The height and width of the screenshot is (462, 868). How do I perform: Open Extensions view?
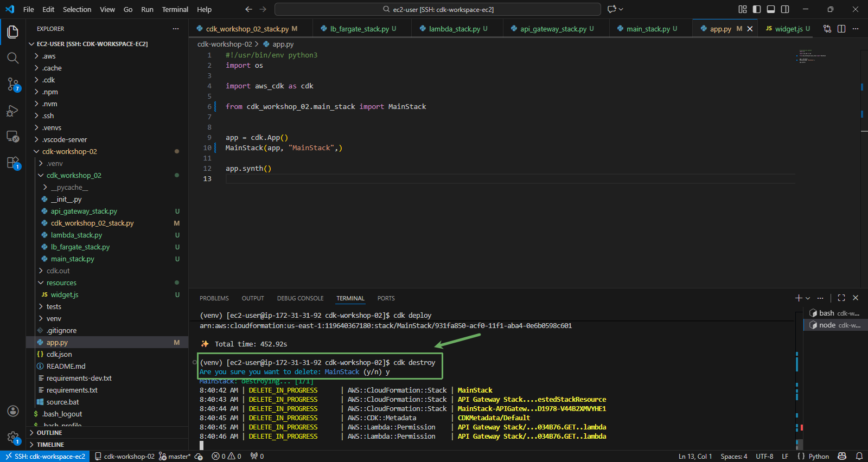click(12, 163)
